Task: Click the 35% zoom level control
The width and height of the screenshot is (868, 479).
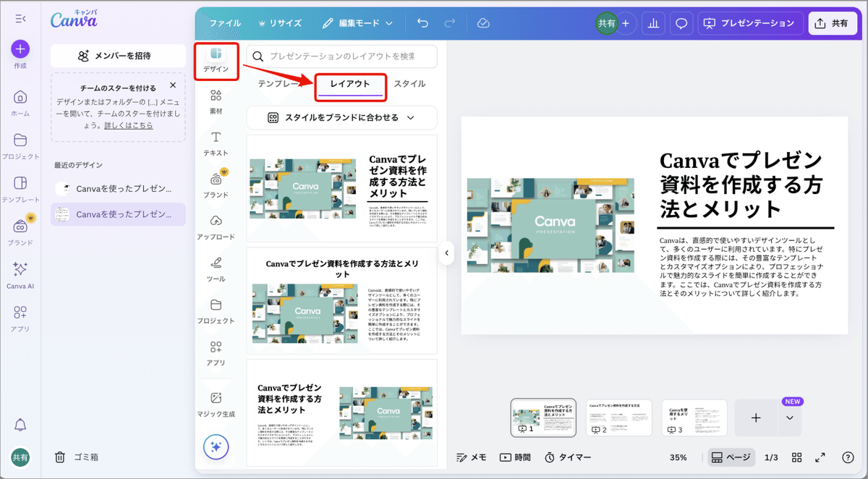Action: (x=678, y=457)
